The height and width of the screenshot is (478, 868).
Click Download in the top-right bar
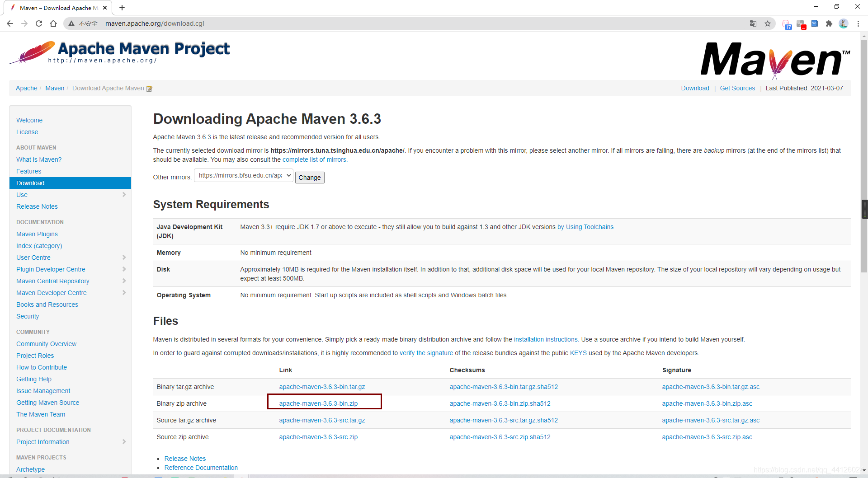point(695,88)
